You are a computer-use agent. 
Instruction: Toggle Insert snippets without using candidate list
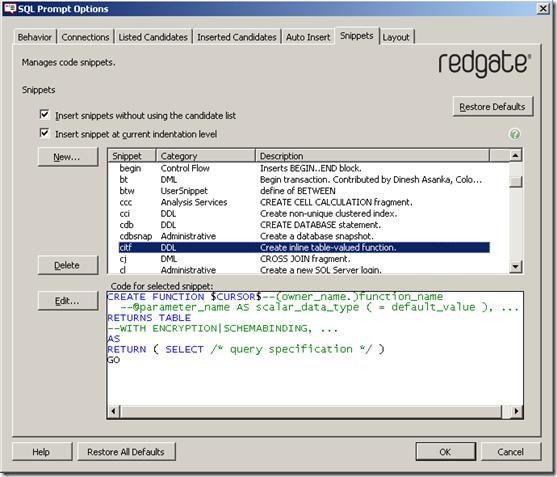pos(44,115)
